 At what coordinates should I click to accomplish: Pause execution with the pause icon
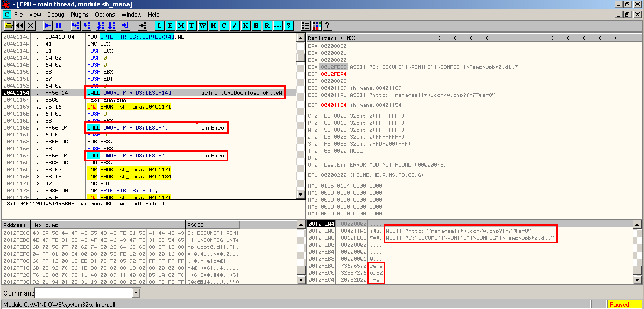coord(58,25)
